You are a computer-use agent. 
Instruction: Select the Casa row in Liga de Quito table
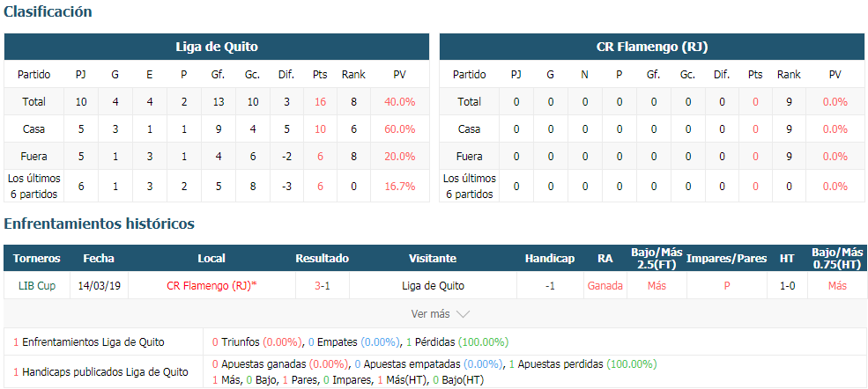click(x=217, y=128)
